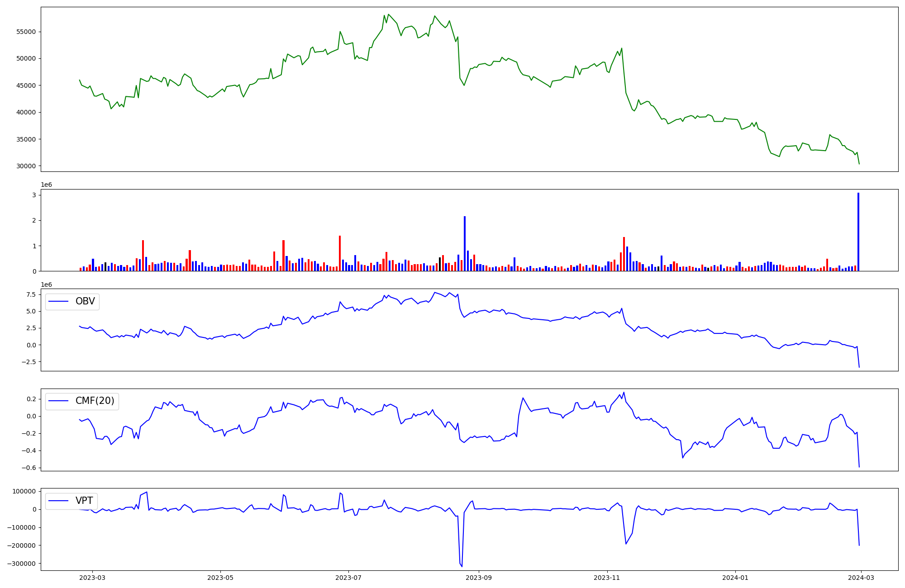Click the -300000 VPT axis label
This screenshot has height=588, width=905.
22,564
